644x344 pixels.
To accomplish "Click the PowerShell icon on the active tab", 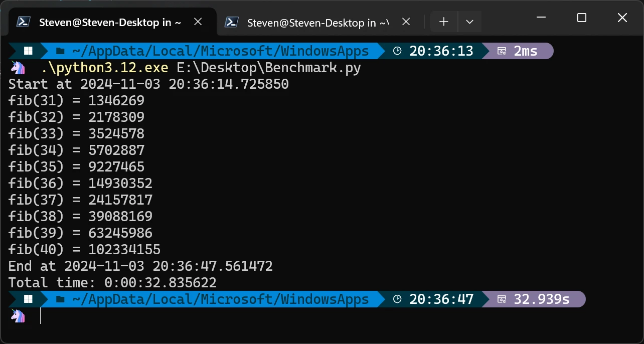I will click(x=23, y=22).
